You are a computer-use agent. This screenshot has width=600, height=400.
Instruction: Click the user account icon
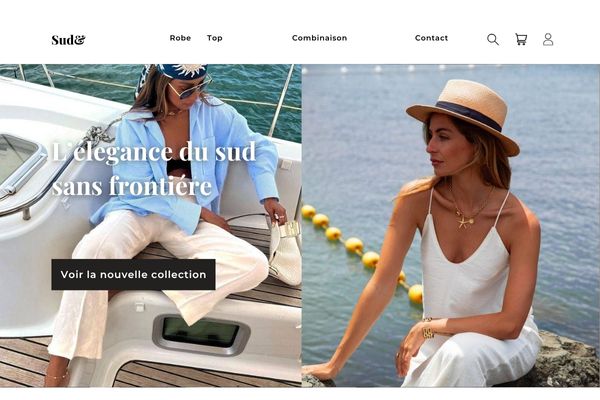click(x=548, y=39)
